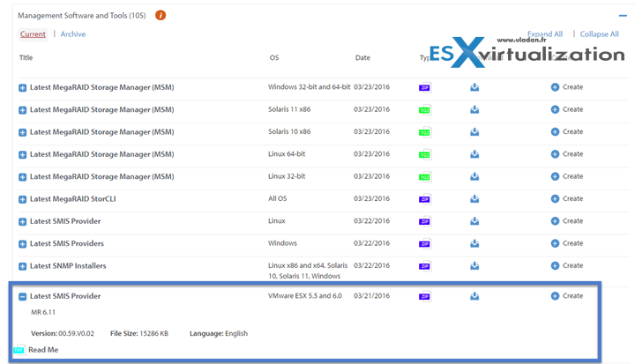The height and width of the screenshot is (364, 635).
Task: Select version value 00.59.V0.02
Action: coord(76,334)
